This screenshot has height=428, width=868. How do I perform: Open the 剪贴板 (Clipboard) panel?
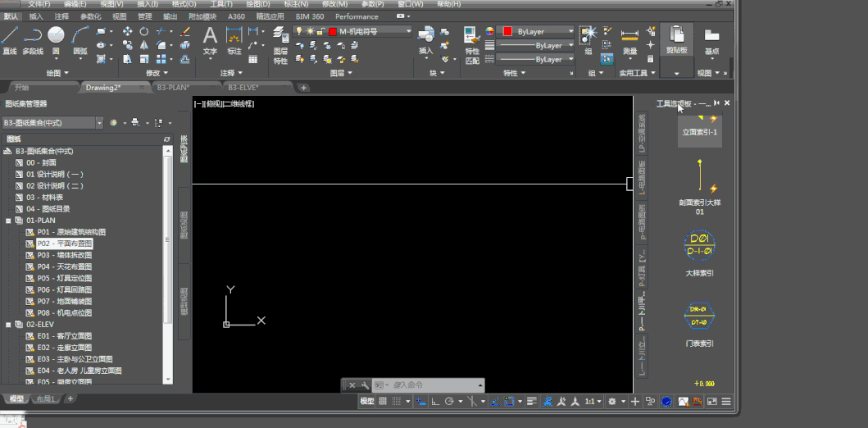676,40
